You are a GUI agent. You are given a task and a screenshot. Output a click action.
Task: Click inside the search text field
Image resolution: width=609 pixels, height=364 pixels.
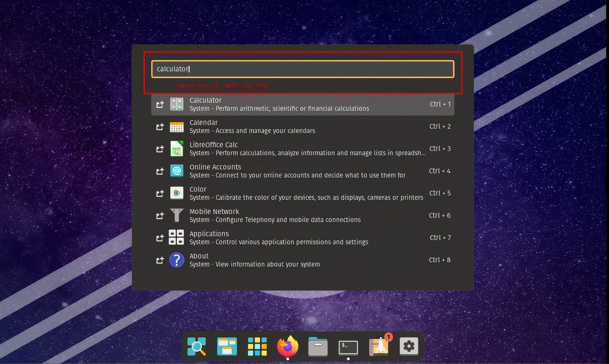(x=302, y=69)
